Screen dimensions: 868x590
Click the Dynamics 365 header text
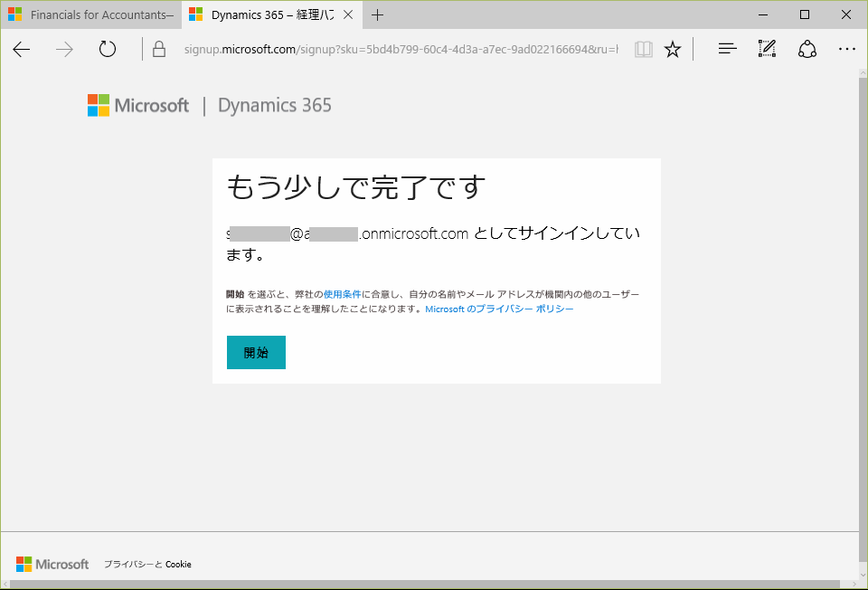click(275, 105)
